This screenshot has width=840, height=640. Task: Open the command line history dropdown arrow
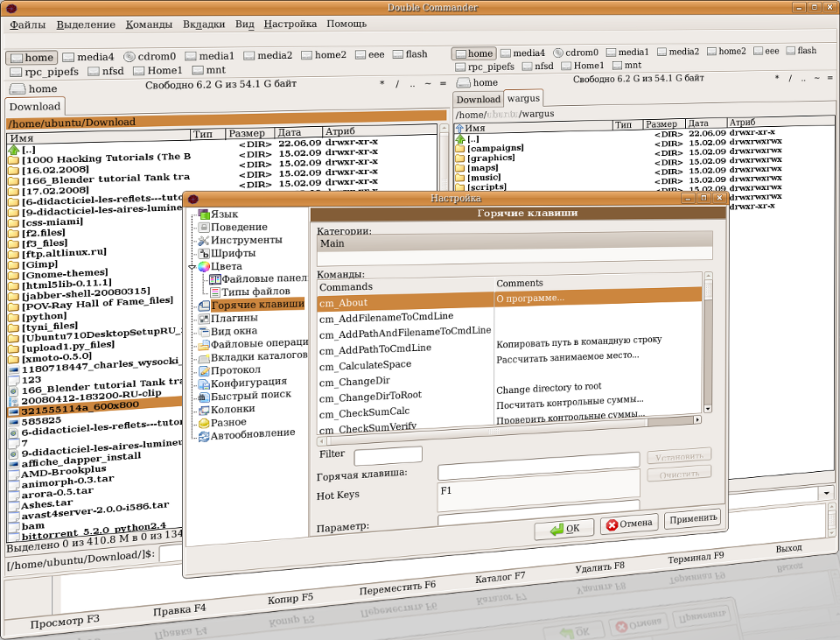point(826,494)
